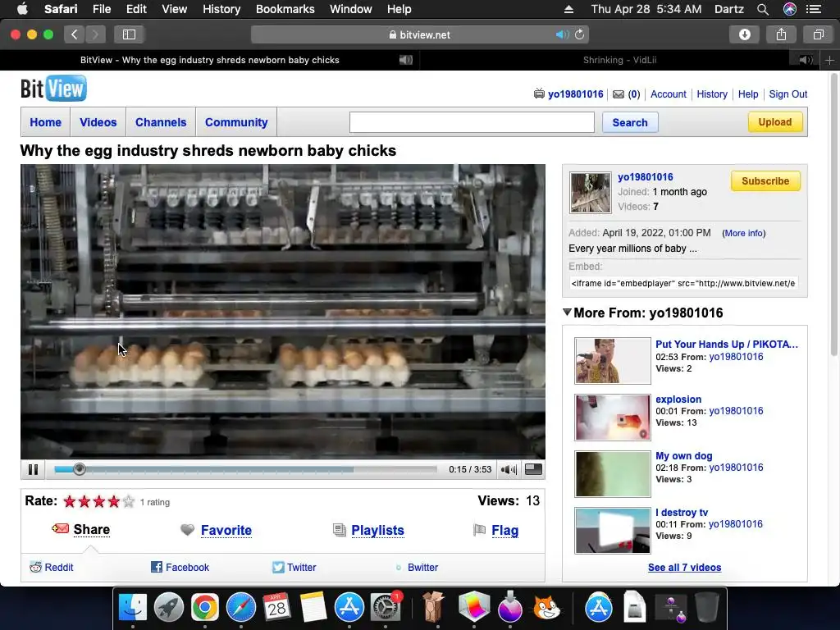The height and width of the screenshot is (630, 840).
Task: Share the video on Bwitter
Action: click(417, 568)
